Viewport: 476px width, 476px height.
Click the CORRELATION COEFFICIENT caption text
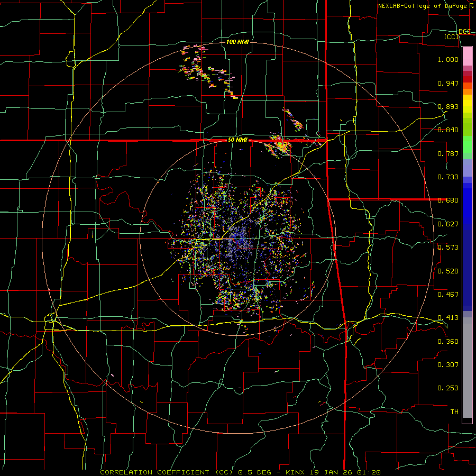(154, 472)
